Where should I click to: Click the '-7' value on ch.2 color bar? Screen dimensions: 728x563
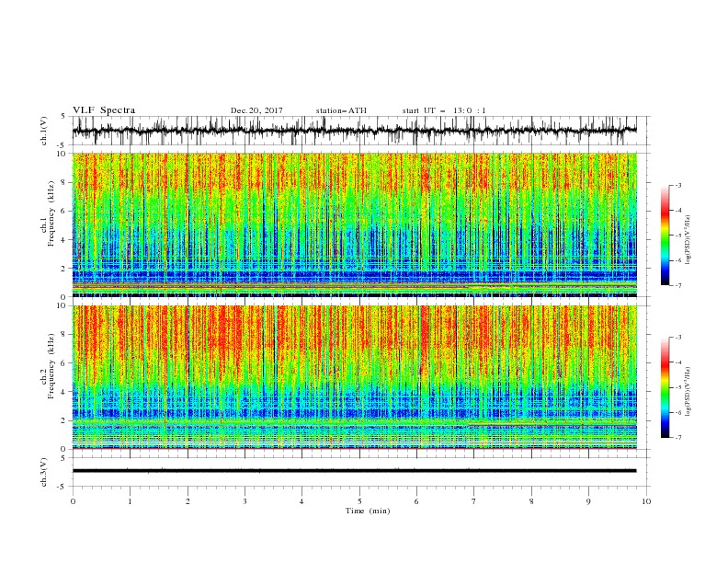click(677, 438)
